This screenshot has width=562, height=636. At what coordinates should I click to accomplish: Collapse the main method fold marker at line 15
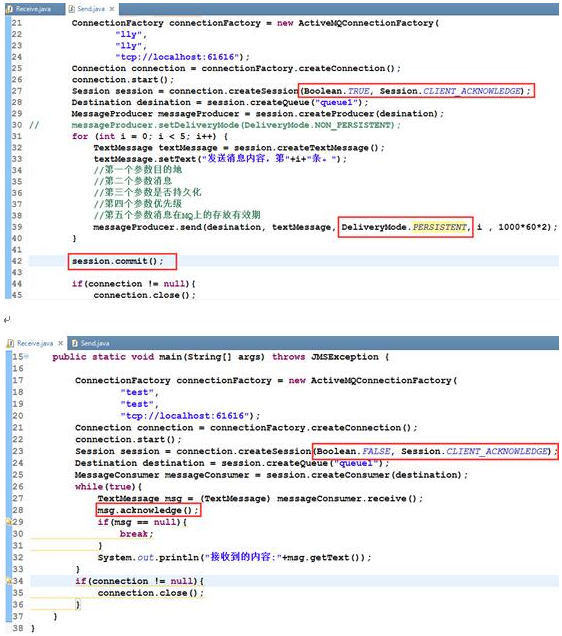pyautogui.click(x=27, y=357)
